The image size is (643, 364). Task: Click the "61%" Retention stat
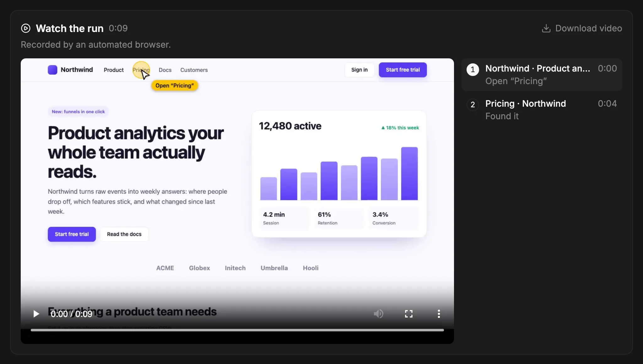338,218
